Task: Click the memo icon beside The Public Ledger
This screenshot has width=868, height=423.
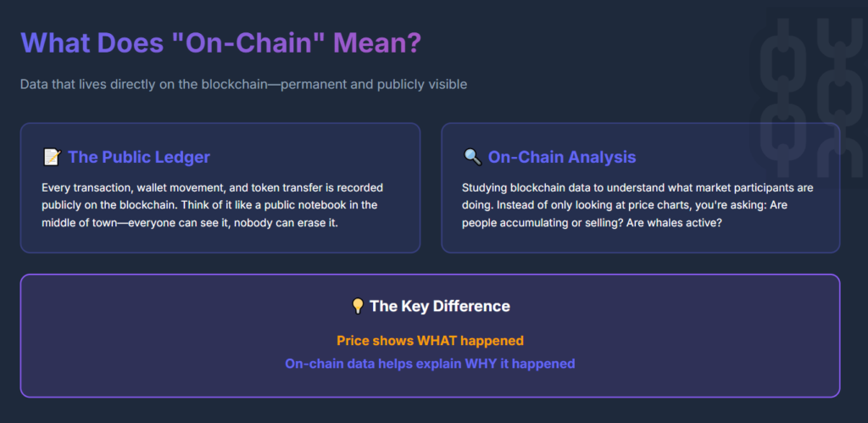Action: point(52,157)
